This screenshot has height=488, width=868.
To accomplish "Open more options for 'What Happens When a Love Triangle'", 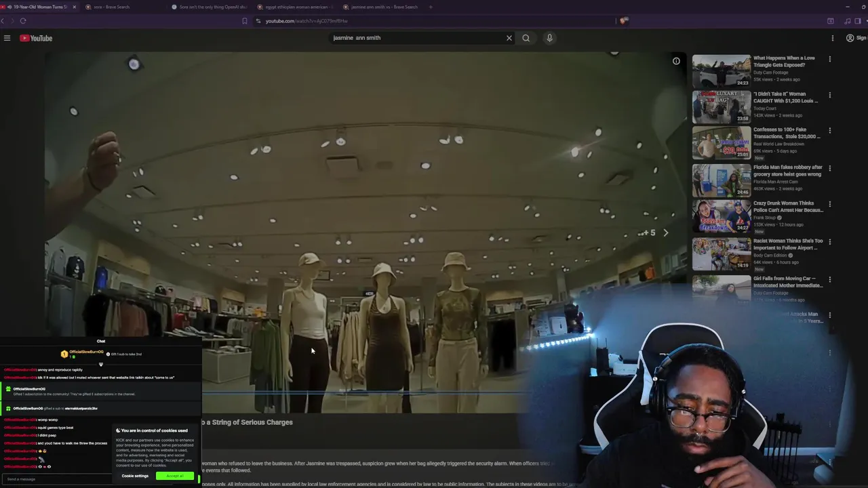I will pyautogui.click(x=830, y=59).
